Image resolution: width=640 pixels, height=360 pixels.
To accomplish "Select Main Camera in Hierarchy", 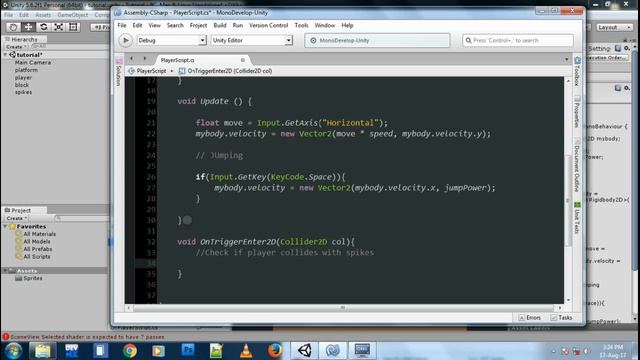I will (33, 62).
